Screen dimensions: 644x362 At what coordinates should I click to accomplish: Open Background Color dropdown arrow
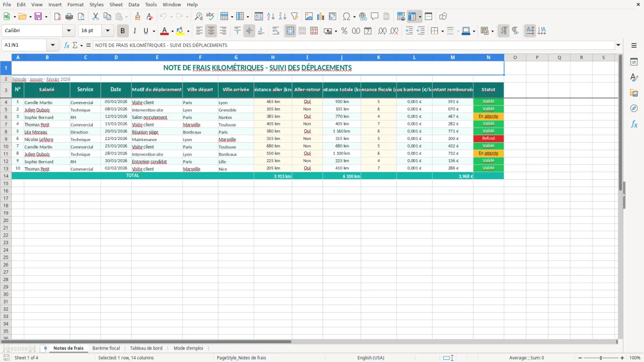(x=188, y=31)
